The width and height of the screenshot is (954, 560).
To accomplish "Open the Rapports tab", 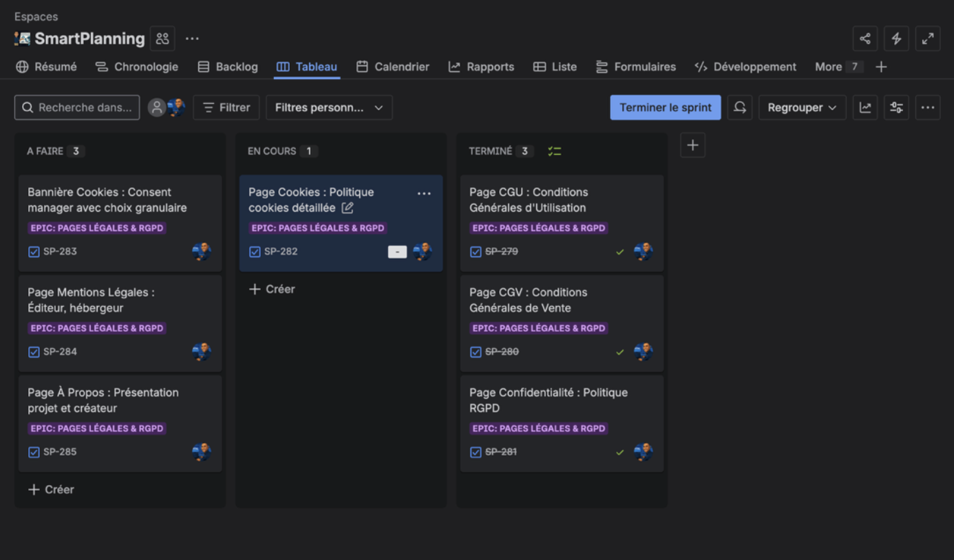I will coord(481,67).
